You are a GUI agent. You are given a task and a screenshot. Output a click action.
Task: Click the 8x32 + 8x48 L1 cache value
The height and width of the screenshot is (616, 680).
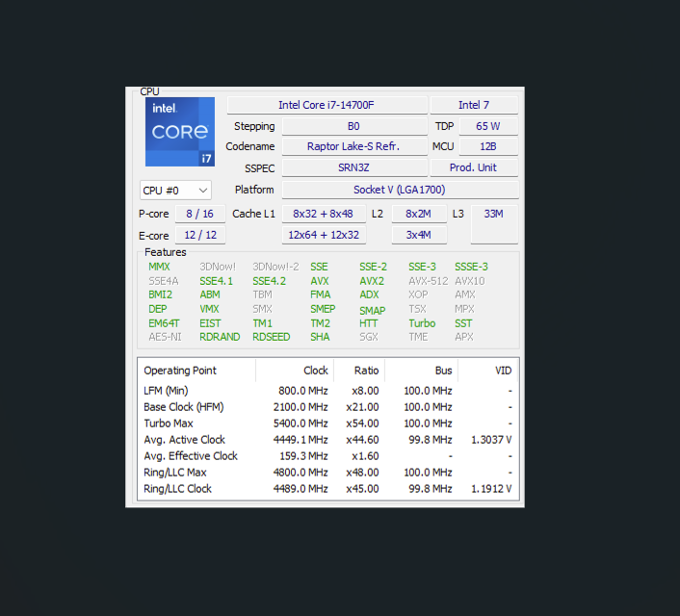pos(324,214)
